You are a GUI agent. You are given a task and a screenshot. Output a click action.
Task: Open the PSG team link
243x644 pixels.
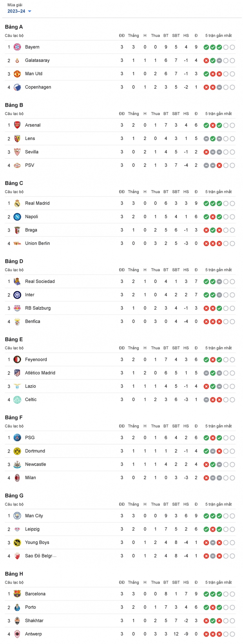(30, 437)
